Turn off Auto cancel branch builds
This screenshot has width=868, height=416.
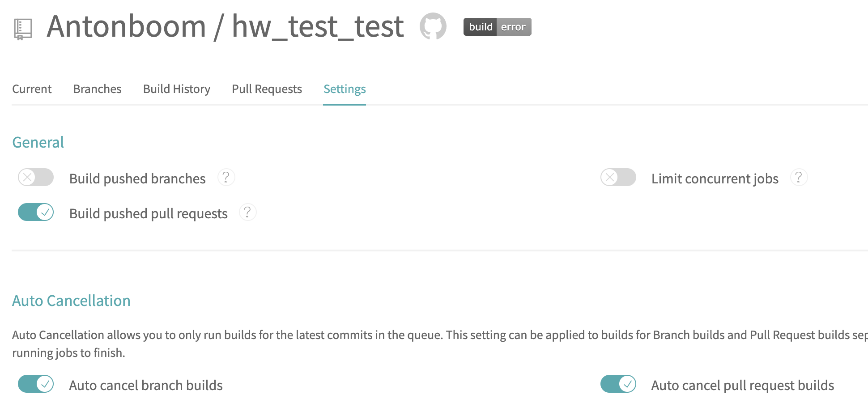click(36, 384)
